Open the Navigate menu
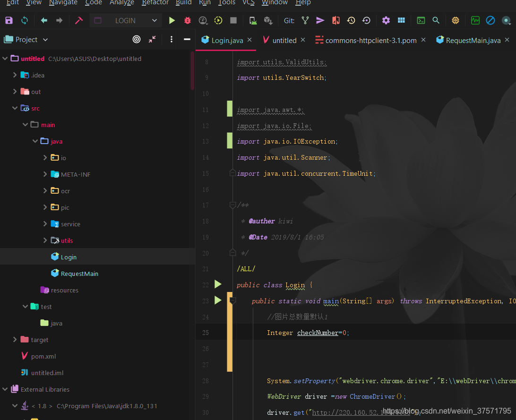Viewport: 516px width, 420px height. click(x=63, y=3)
